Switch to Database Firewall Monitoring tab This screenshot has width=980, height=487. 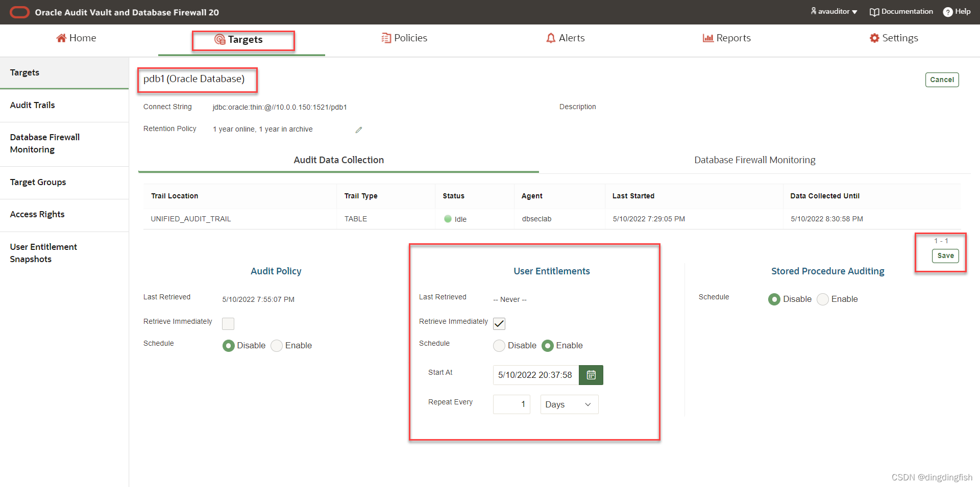[754, 161]
